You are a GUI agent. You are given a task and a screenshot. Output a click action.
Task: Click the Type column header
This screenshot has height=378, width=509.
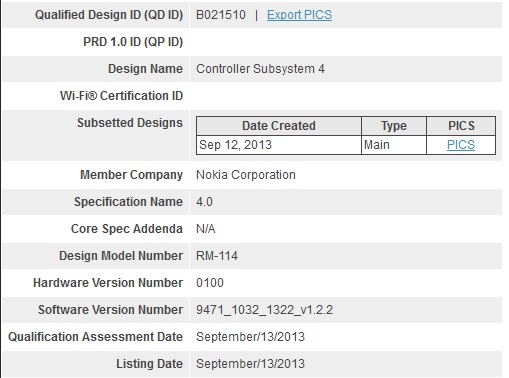394,126
